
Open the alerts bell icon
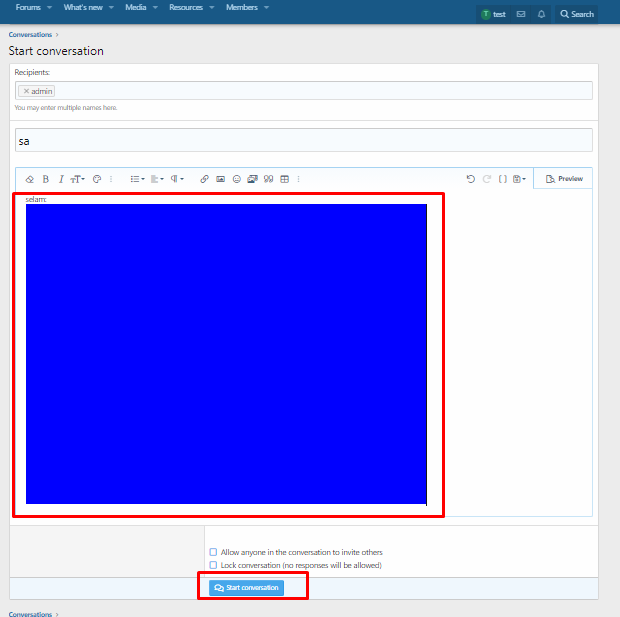point(541,14)
